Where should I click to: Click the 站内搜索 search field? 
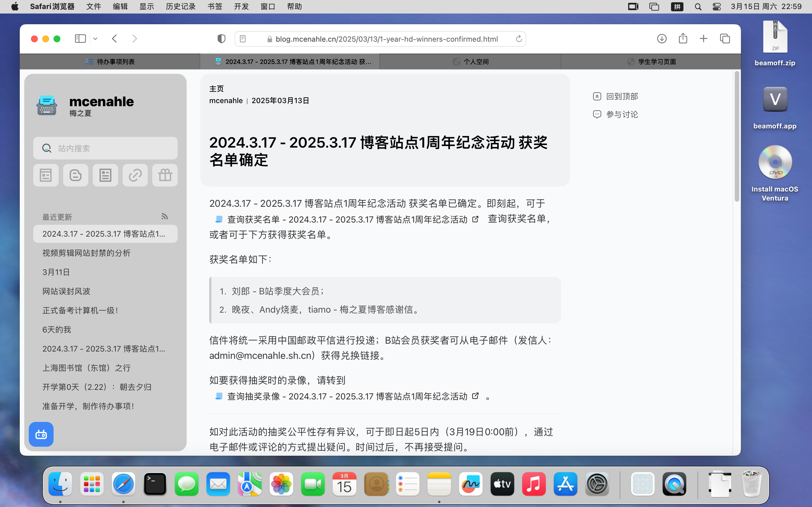pos(105,148)
